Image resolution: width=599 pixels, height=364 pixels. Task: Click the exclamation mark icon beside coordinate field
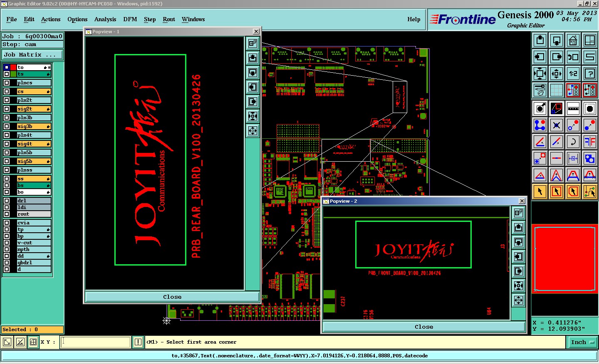tap(138, 342)
